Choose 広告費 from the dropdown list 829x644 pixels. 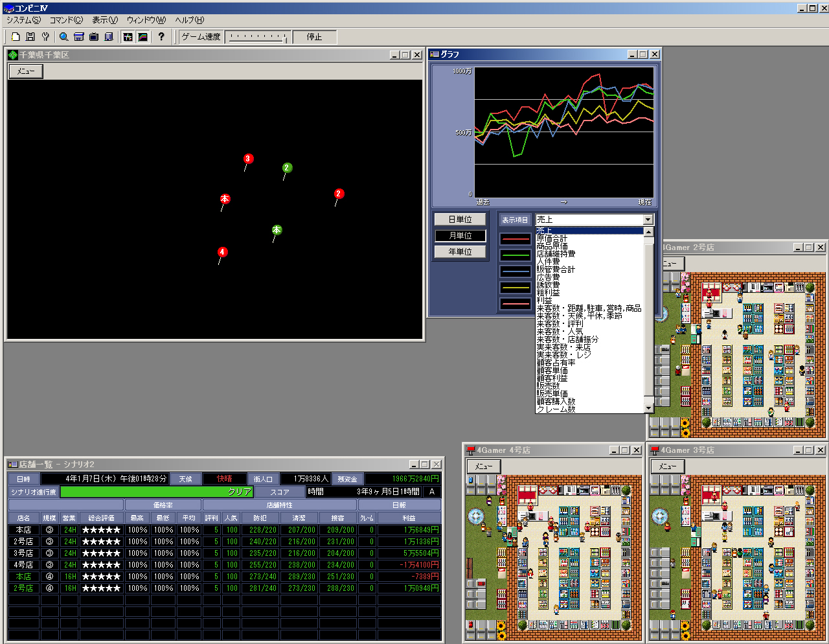(548, 277)
